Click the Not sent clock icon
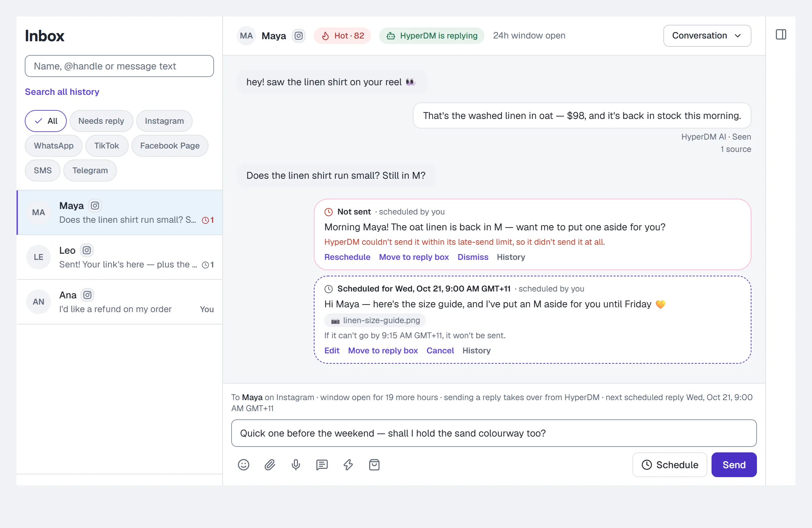 329,212
